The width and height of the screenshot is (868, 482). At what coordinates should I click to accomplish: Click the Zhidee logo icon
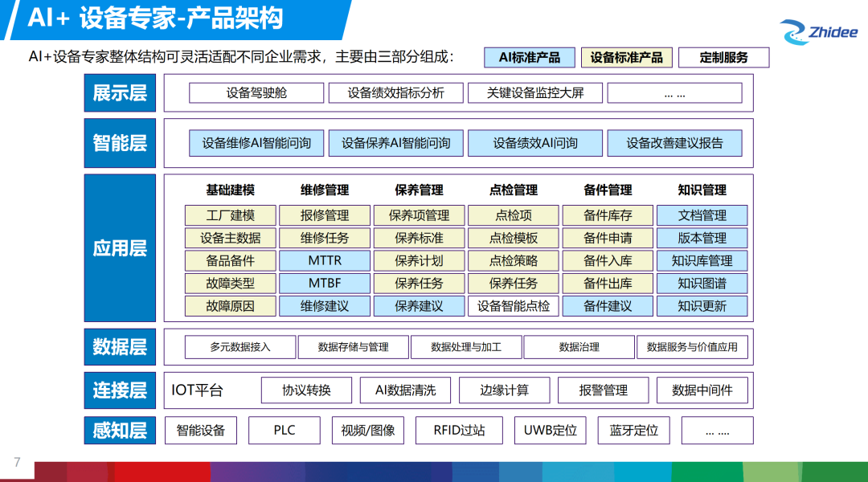pyautogui.click(x=795, y=33)
